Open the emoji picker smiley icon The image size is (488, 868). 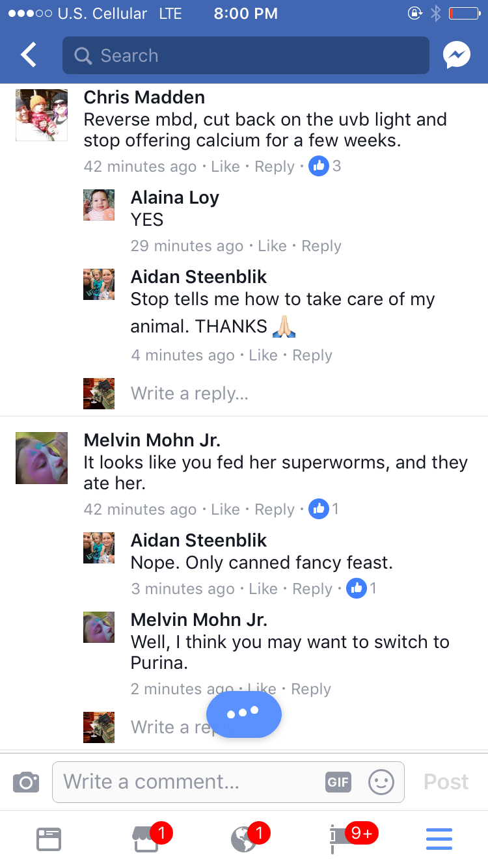[x=381, y=781]
